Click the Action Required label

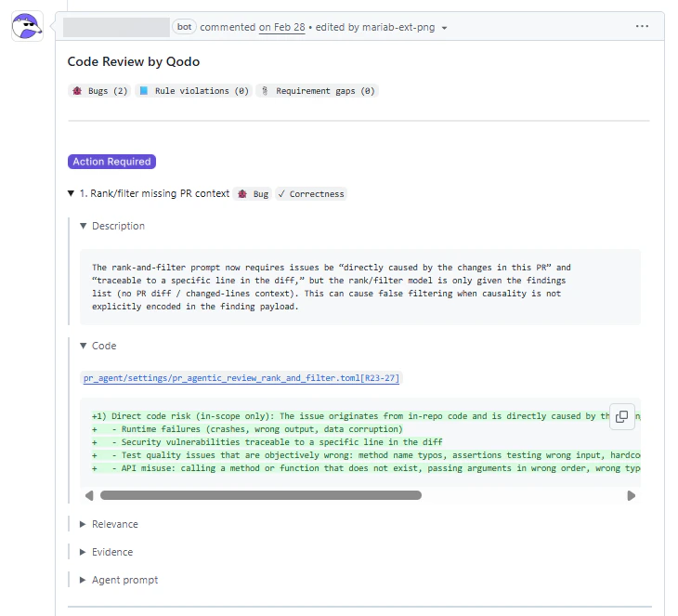[111, 162]
